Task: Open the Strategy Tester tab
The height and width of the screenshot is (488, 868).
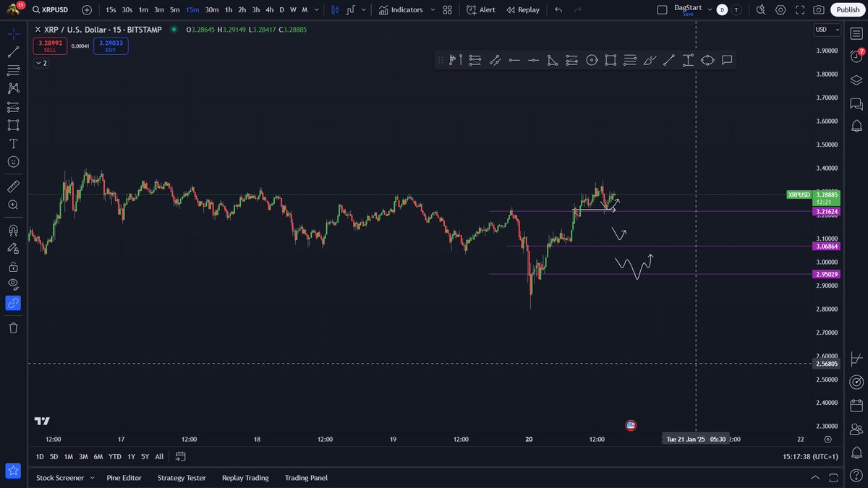Action: pyautogui.click(x=182, y=478)
